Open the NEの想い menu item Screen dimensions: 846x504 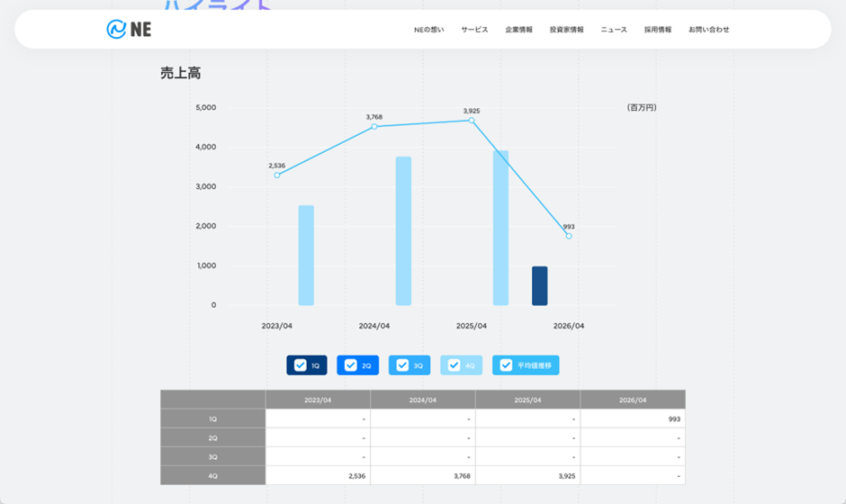(x=428, y=30)
